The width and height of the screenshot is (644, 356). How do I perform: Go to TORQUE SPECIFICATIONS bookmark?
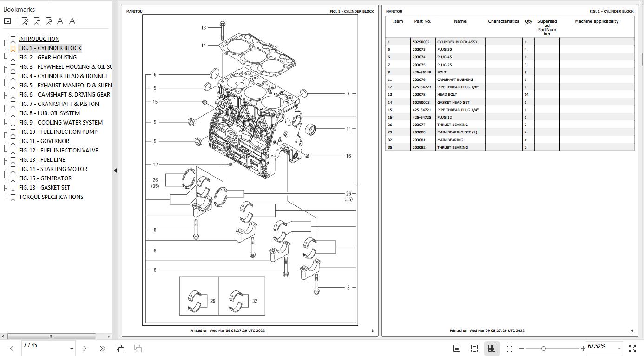[x=51, y=197]
